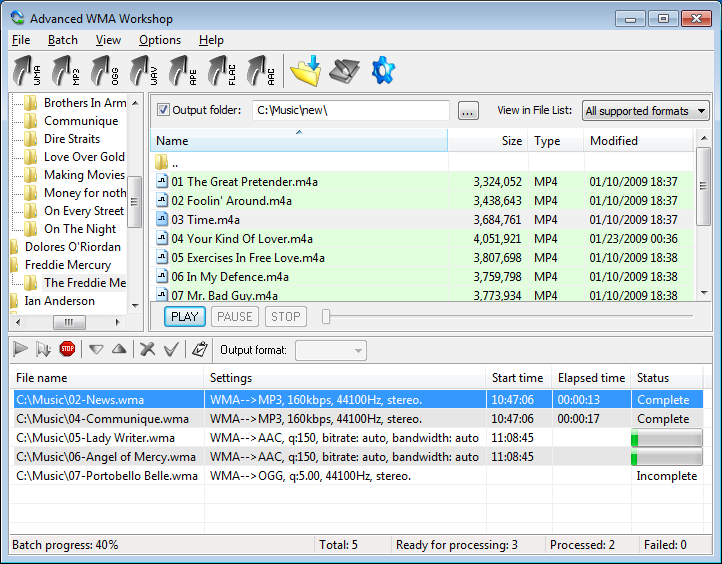The height and width of the screenshot is (564, 722).
Task: Click the red STOP sign batch icon
Action: point(67,349)
